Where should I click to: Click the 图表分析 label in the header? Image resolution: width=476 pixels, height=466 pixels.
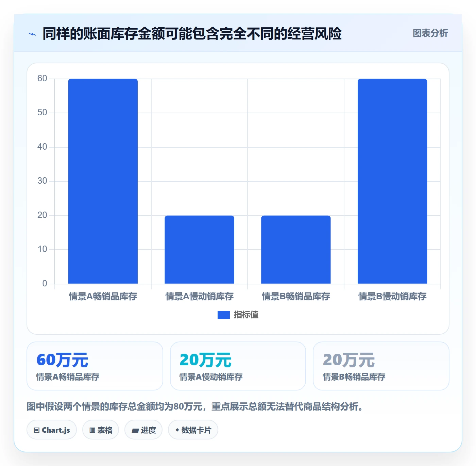(x=430, y=33)
